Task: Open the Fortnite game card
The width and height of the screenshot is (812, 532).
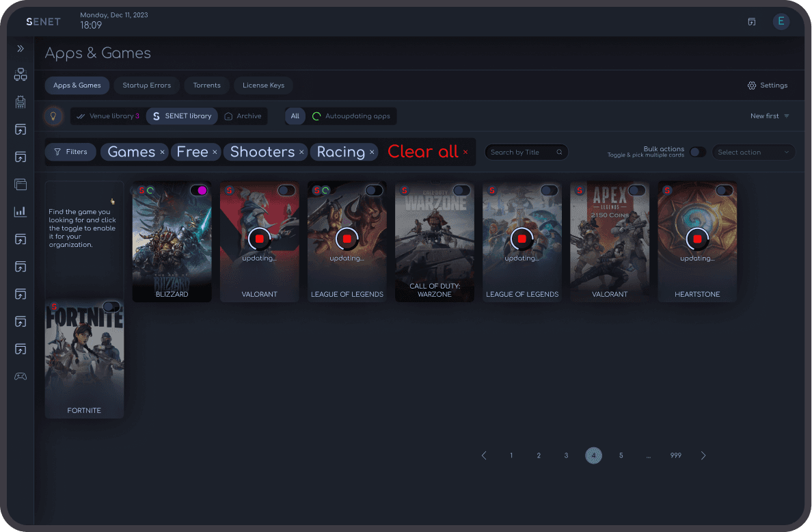Action: click(x=84, y=358)
